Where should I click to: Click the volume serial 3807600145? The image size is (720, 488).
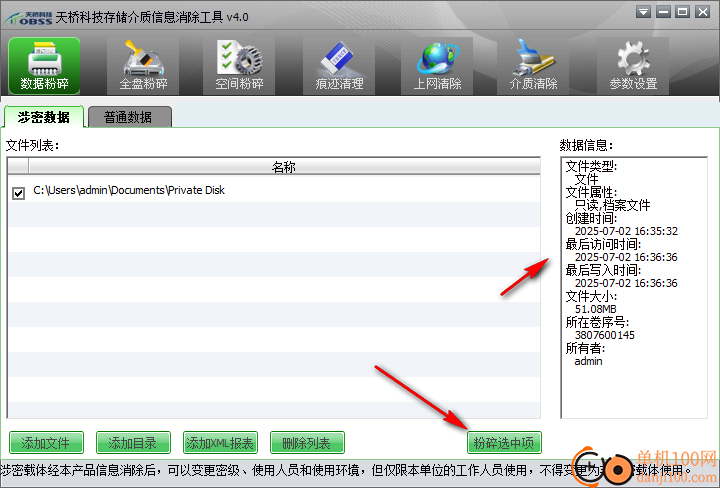tap(605, 335)
